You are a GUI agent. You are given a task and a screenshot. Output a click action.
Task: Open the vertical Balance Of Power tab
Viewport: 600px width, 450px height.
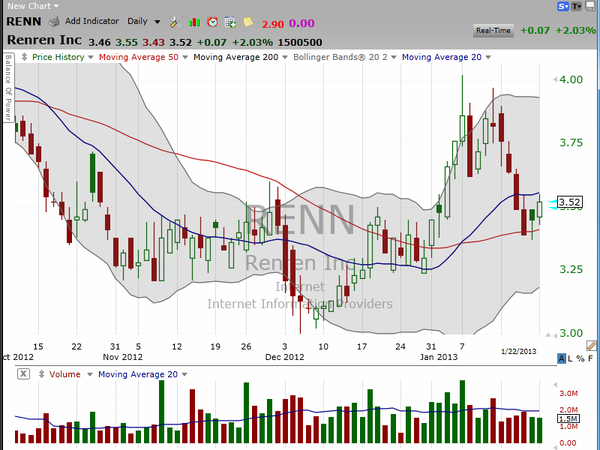click(x=8, y=87)
